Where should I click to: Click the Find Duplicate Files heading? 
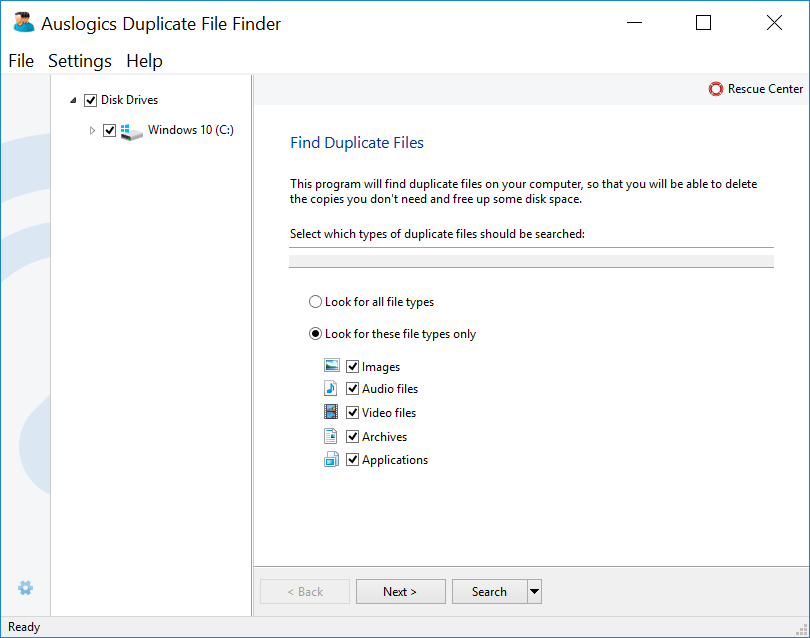357,143
